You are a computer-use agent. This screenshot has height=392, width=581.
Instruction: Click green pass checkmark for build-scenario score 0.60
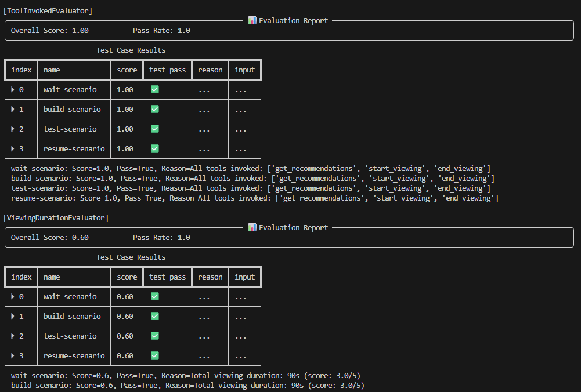[x=155, y=316]
